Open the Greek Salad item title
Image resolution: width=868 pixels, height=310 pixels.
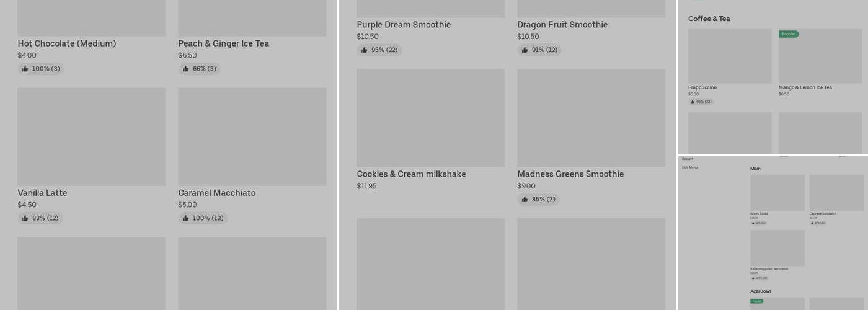[x=759, y=214]
